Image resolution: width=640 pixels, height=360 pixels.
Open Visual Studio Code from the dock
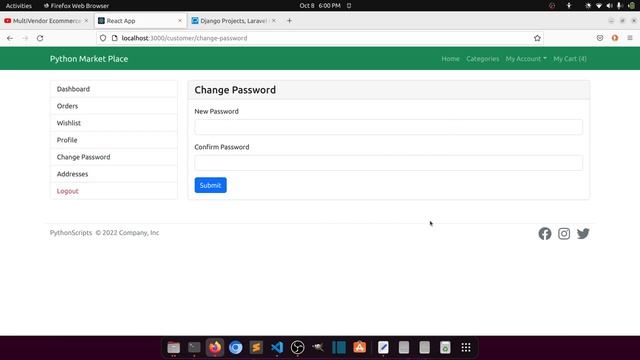(x=277, y=347)
